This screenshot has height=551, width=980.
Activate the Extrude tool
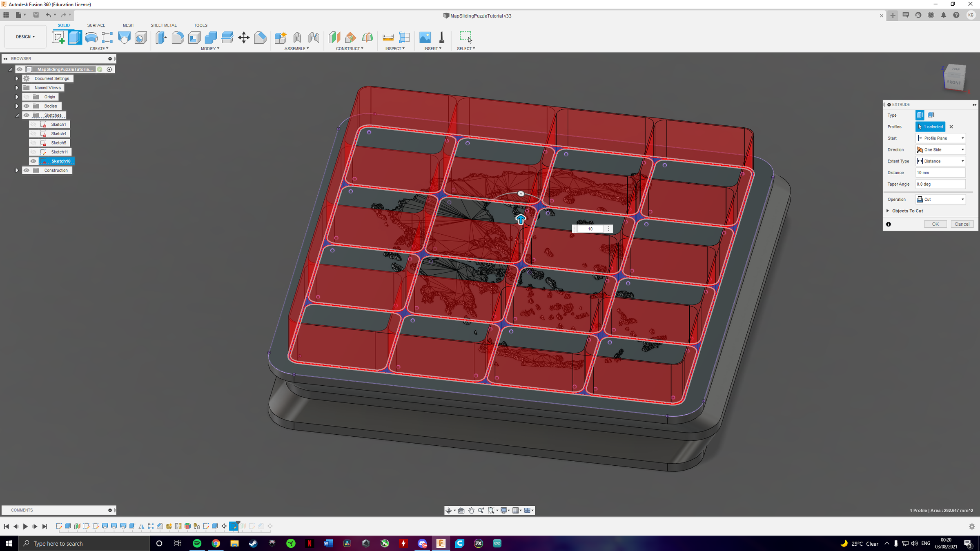point(75,37)
